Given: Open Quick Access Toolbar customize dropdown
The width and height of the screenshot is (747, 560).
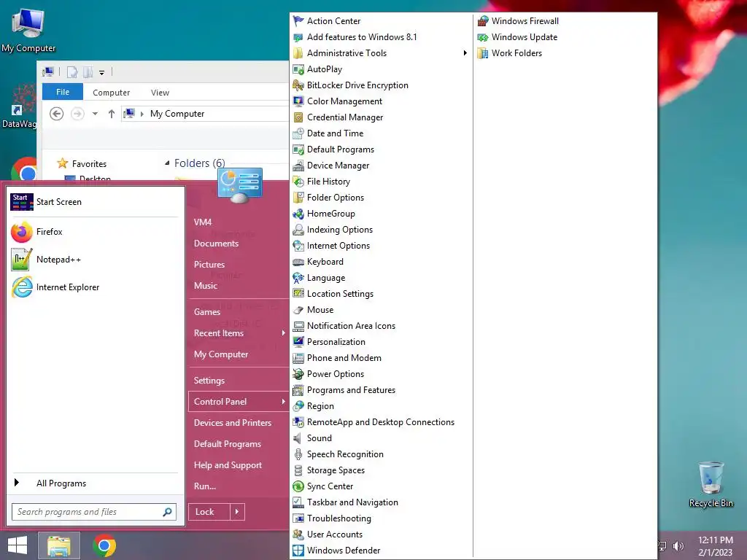Looking at the screenshot, I should (x=101, y=72).
